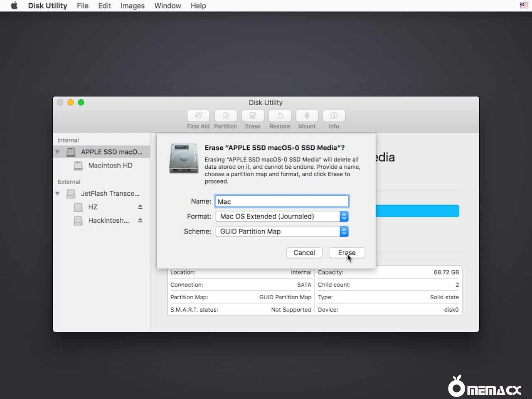This screenshot has width=532, height=399.
Task: Click the Erase toolbar icon
Action: [253, 116]
